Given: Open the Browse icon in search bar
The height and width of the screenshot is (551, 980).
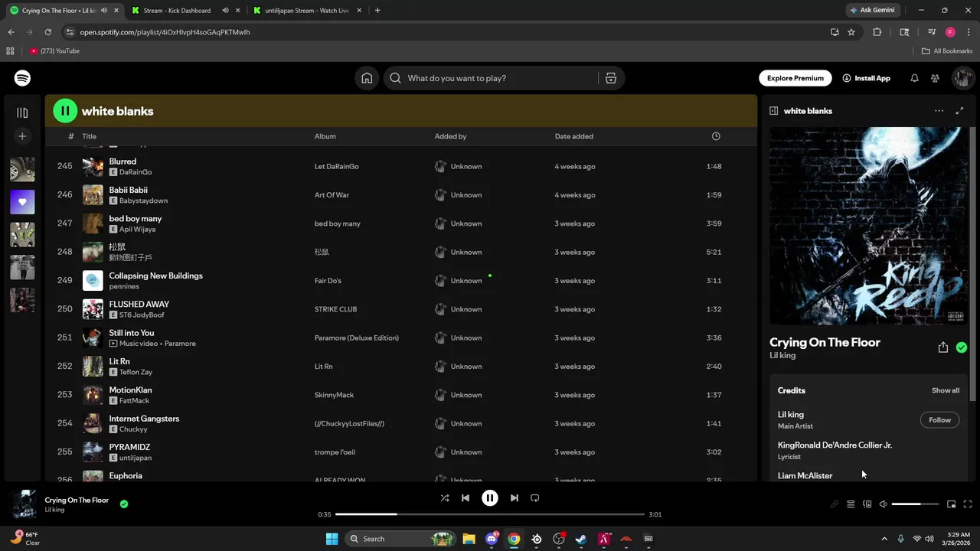Looking at the screenshot, I should (611, 78).
